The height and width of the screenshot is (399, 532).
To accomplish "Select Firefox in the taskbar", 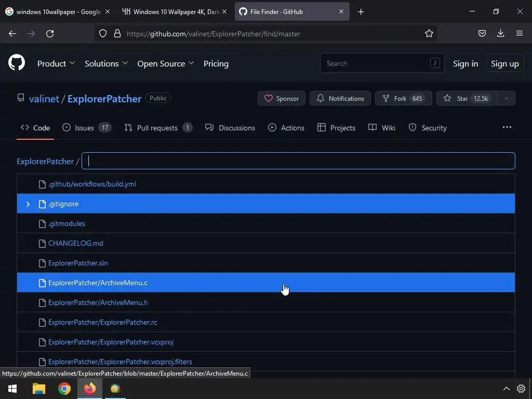I will tap(90, 389).
